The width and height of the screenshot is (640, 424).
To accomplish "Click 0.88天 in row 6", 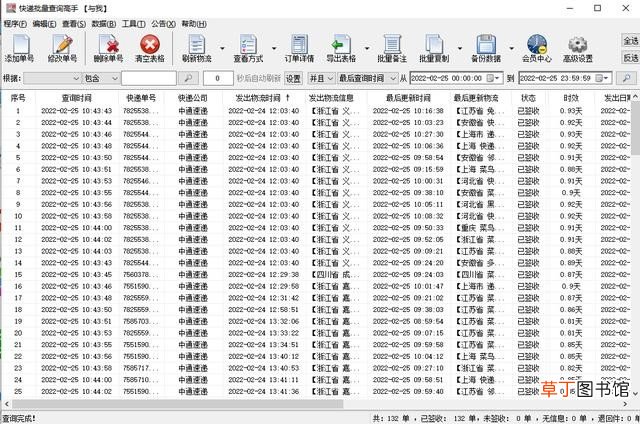I will 571,169.
